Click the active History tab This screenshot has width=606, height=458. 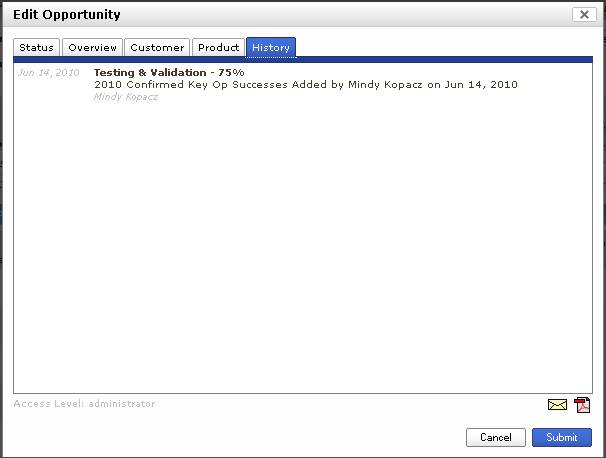click(x=271, y=47)
